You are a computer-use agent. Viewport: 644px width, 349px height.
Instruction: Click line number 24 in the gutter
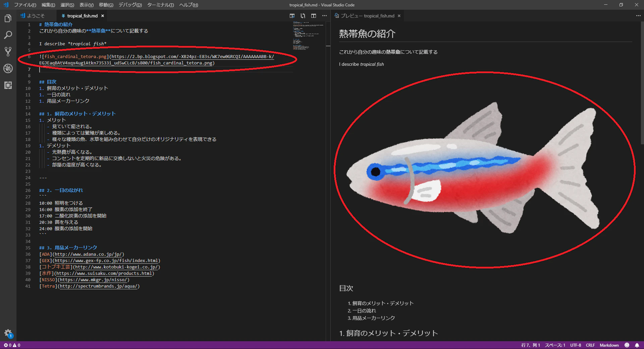tap(28, 178)
